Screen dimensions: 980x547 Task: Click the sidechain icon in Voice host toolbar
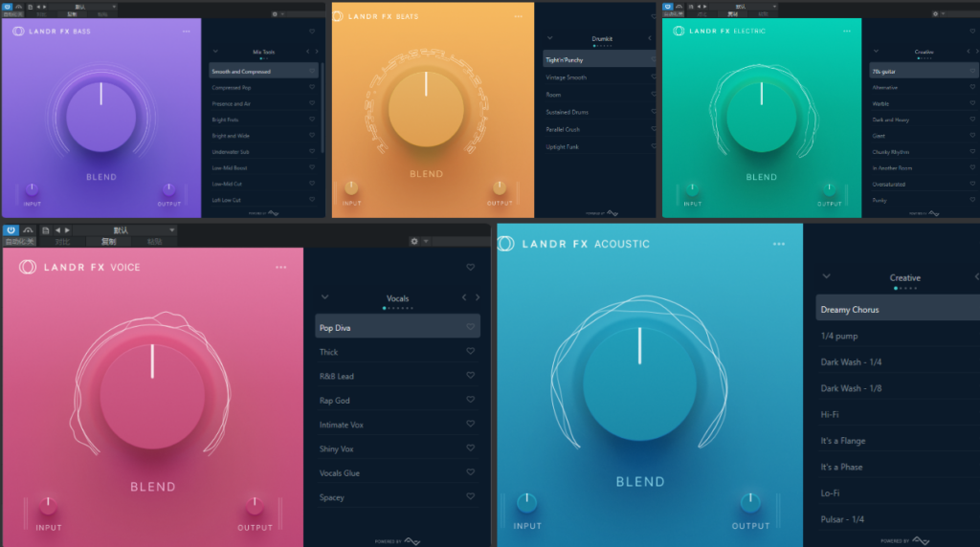point(28,230)
